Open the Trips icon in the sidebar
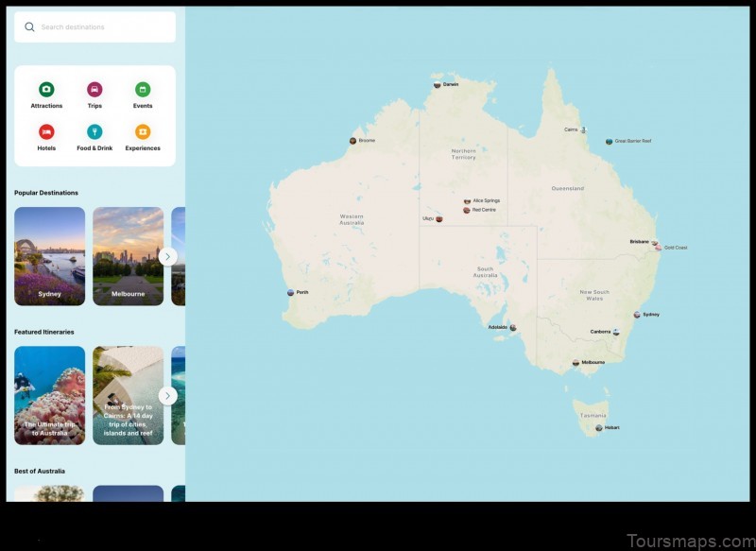This screenshot has height=551, width=756. click(x=94, y=87)
